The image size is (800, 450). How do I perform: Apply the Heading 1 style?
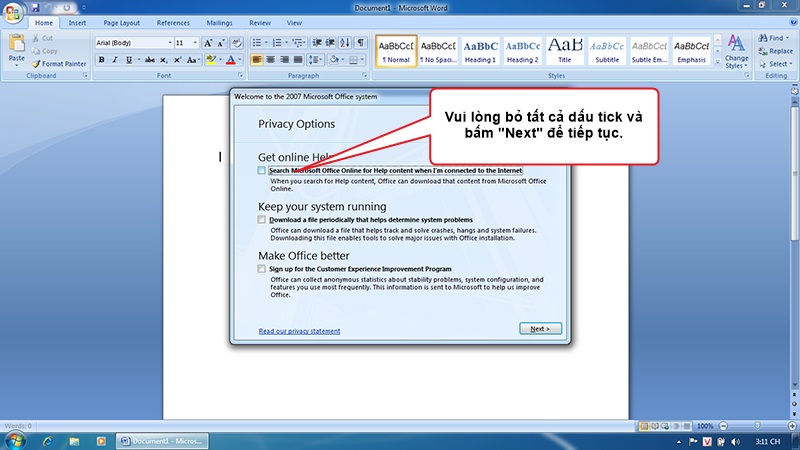(480, 51)
